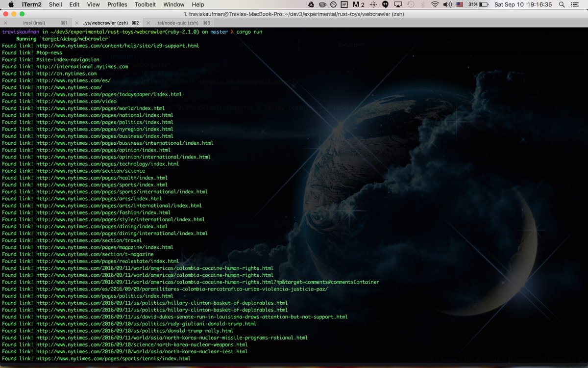This screenshot has height=368, width=588.
Task: Switch to the irssi (irssi) tab
Action: pyautogui.click(x=36, y=23)
